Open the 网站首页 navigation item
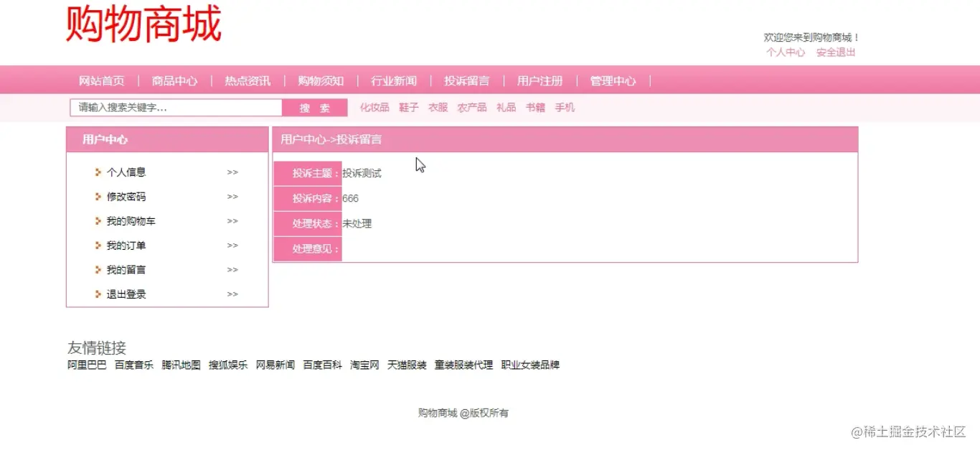Viewport: 980px width, 453px height. pos(101,81)
